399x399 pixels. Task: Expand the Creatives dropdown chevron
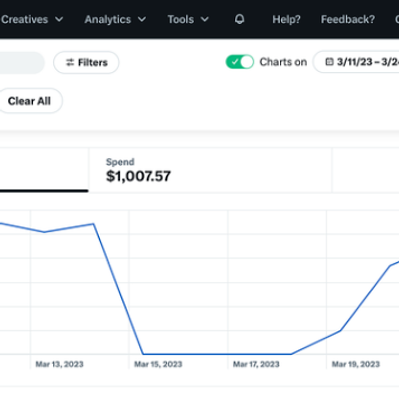pyautogui.click(x=59, y=19)
